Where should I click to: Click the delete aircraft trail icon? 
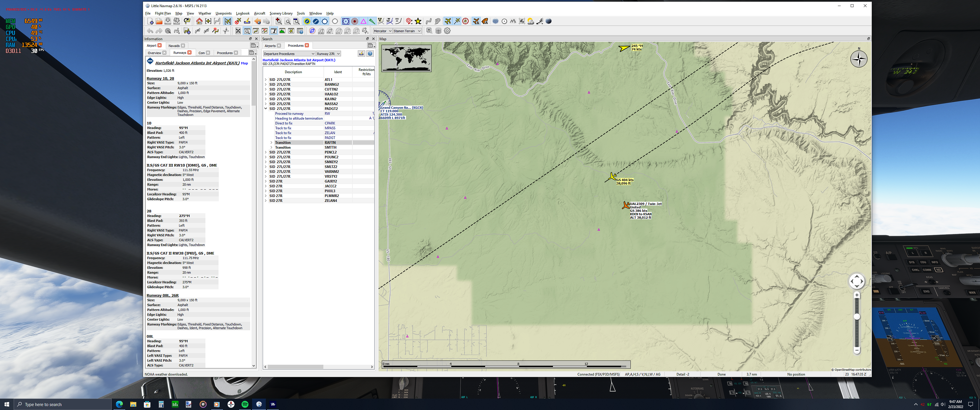tap(238, 21)
